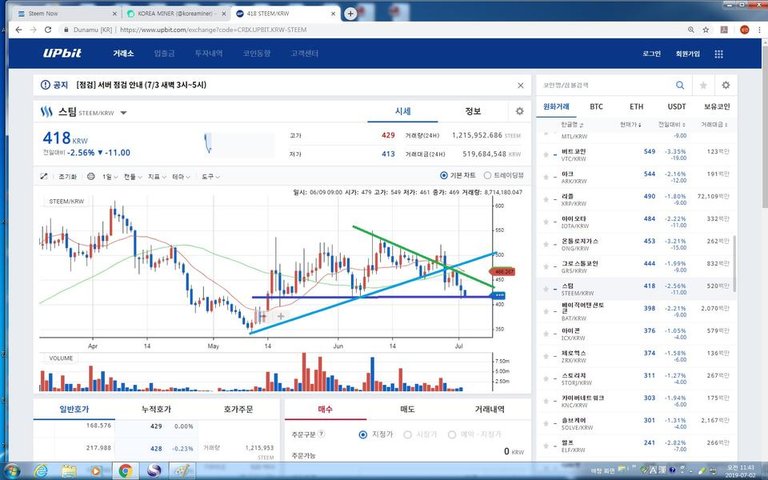This screenshot has width=768, height=480.
Task: Favorite the 아이콘 ICX/KRW row star
Action: coord(546,334)
